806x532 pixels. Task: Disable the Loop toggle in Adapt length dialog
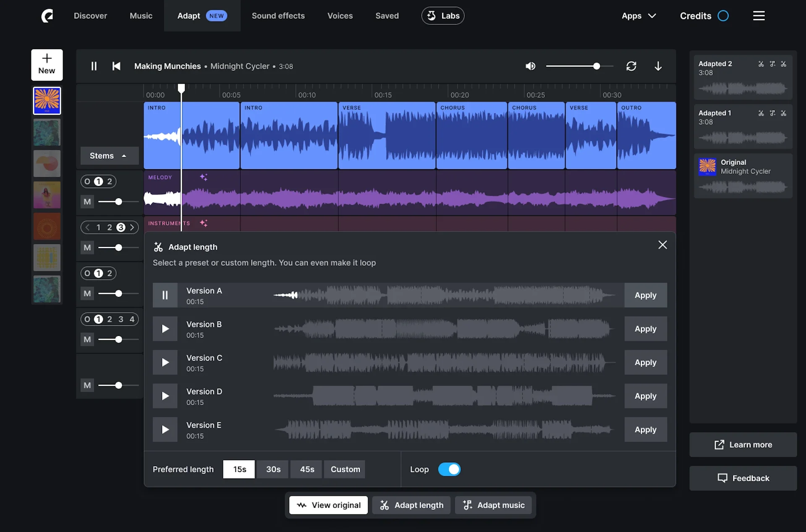(449, 469)
